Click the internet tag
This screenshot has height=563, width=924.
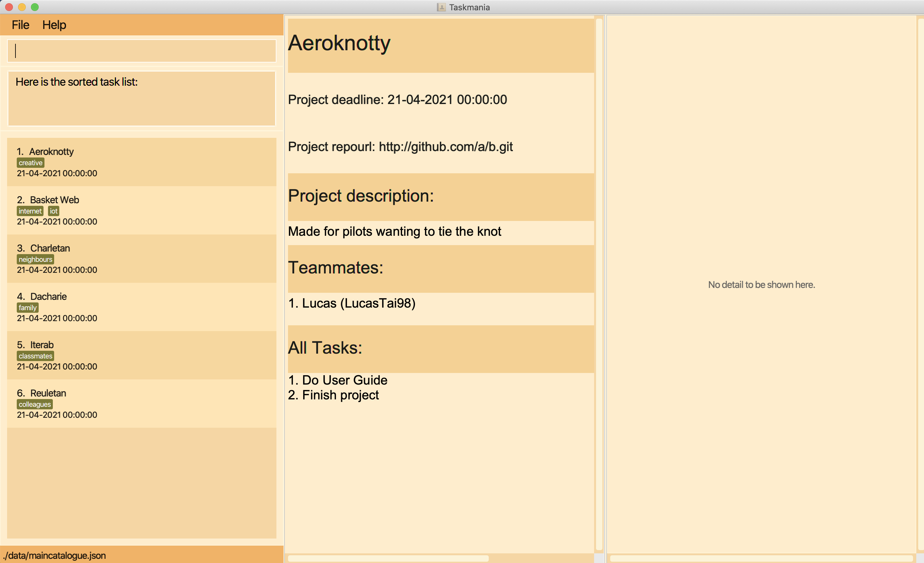[30, 211]
